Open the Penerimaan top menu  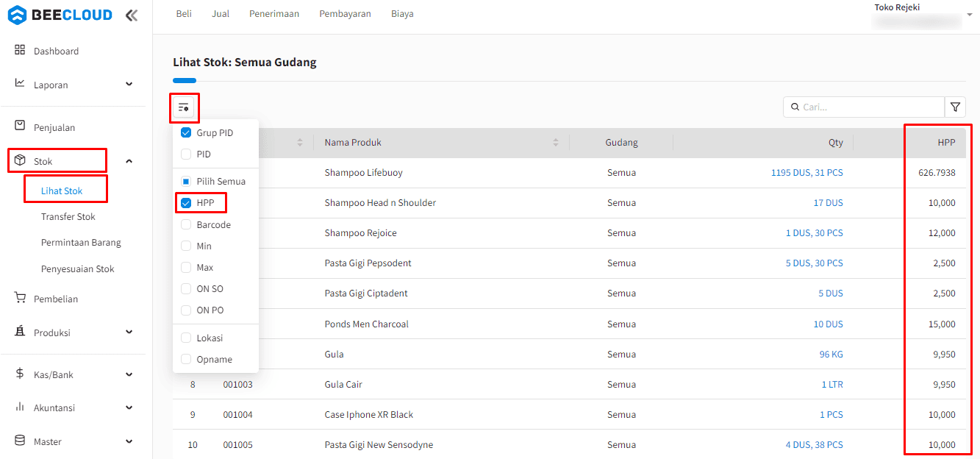click(274, 14)
